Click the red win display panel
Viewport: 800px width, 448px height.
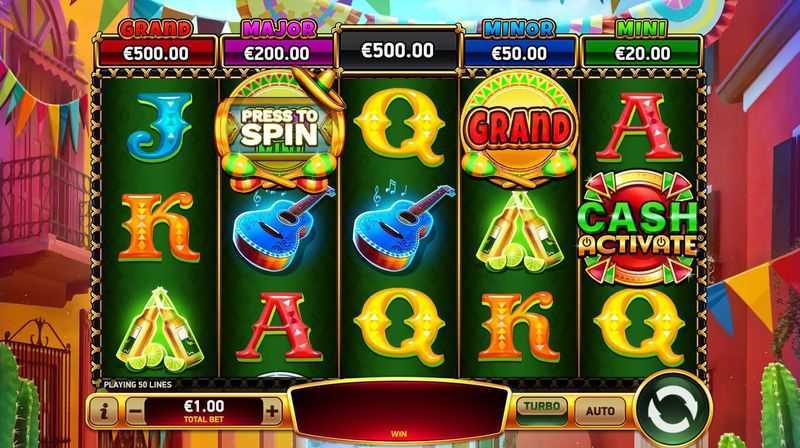tap(398, 412)
